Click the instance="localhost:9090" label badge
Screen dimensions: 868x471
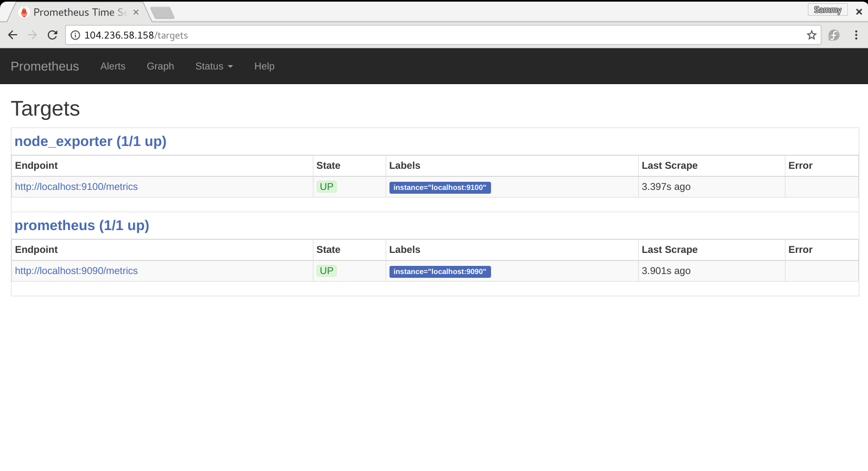440,272
